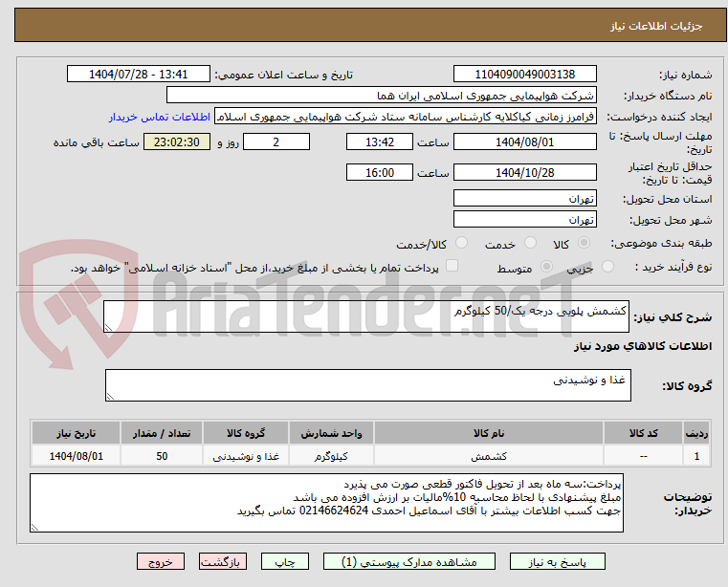The height and width of the screenshot is (587, 728).
Task: Click the نام کالا column header
Action: point(489,433)
